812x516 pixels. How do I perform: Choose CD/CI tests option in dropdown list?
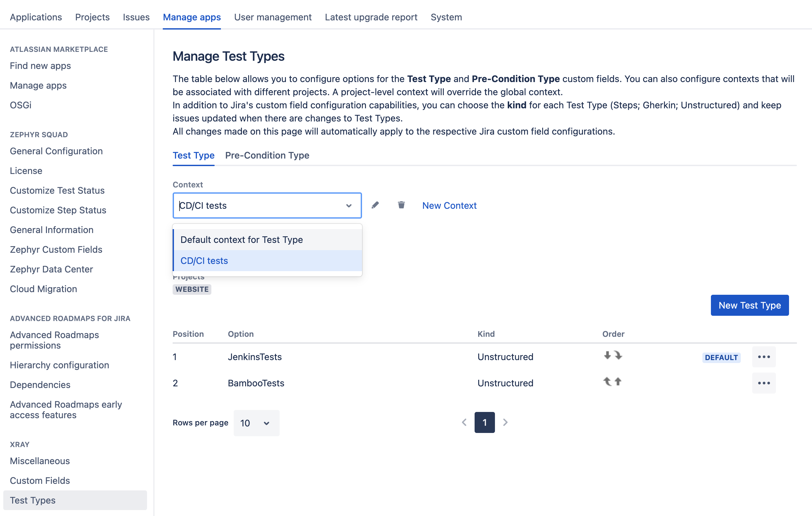(x=268, y=261)
